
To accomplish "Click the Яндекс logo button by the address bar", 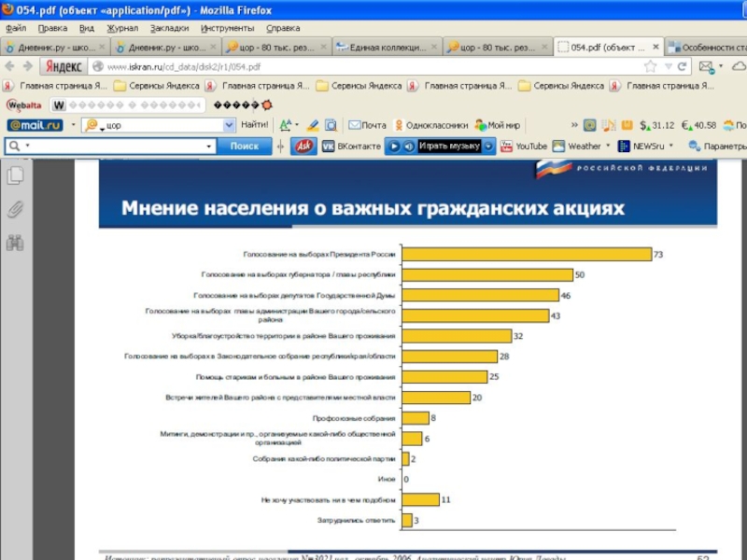I will click(x=63, y=66).
